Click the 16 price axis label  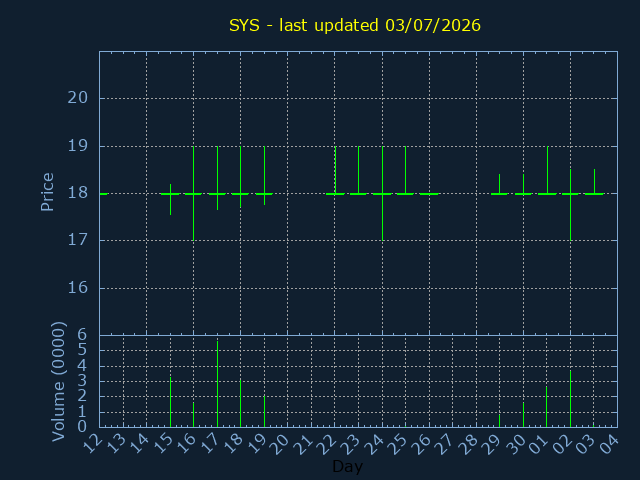point(78,288)
